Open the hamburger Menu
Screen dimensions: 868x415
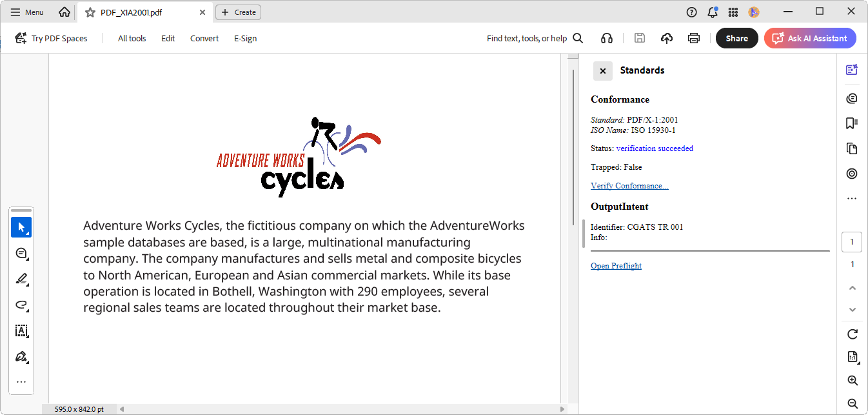(26, 12)
